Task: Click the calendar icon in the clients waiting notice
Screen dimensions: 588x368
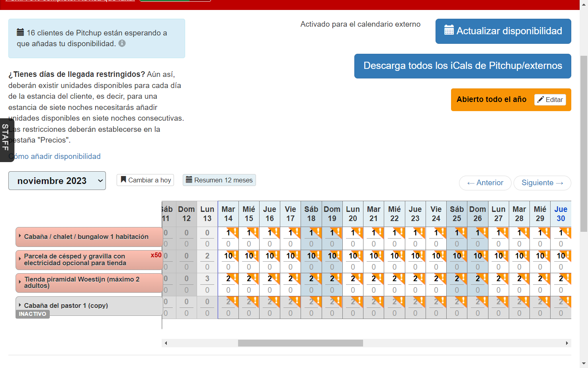Action: tap(20, 32)
